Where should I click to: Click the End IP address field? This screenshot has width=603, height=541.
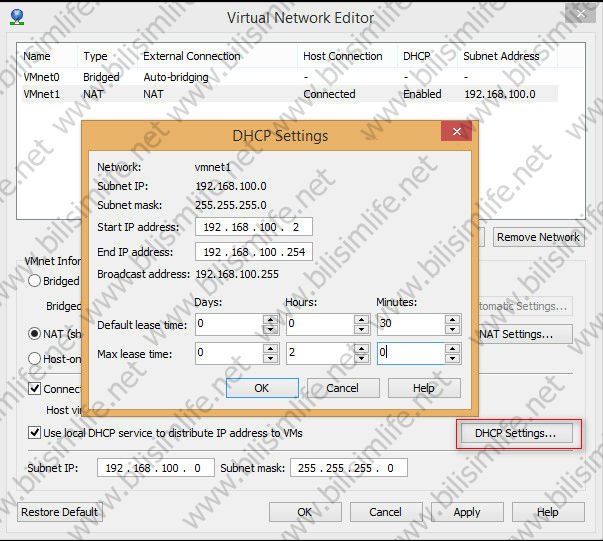pyautogui.click(x=254, y=252)
